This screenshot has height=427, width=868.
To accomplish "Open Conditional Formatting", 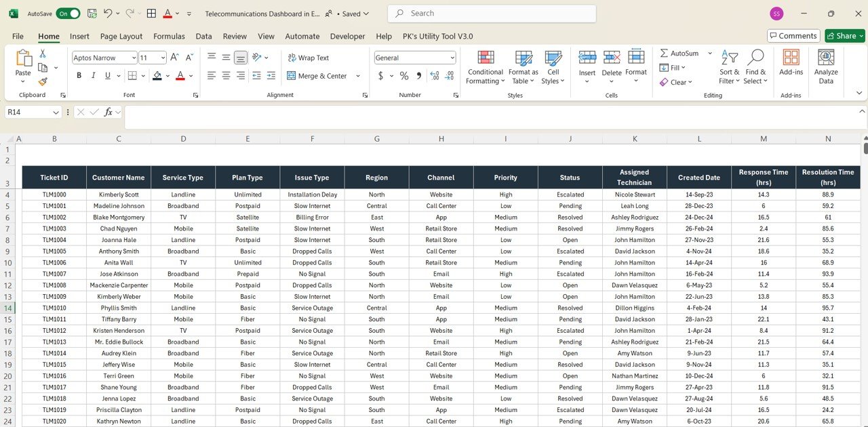I will 486,68.
